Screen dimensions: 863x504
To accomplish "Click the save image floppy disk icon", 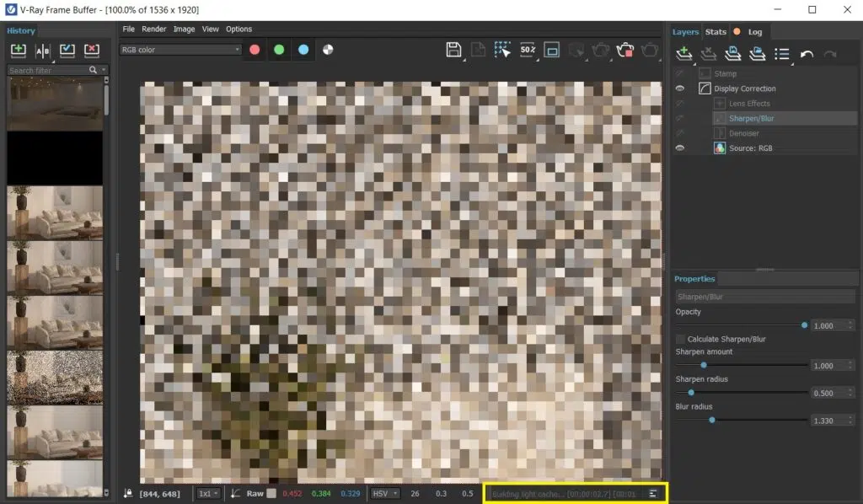I will point(453,50).
